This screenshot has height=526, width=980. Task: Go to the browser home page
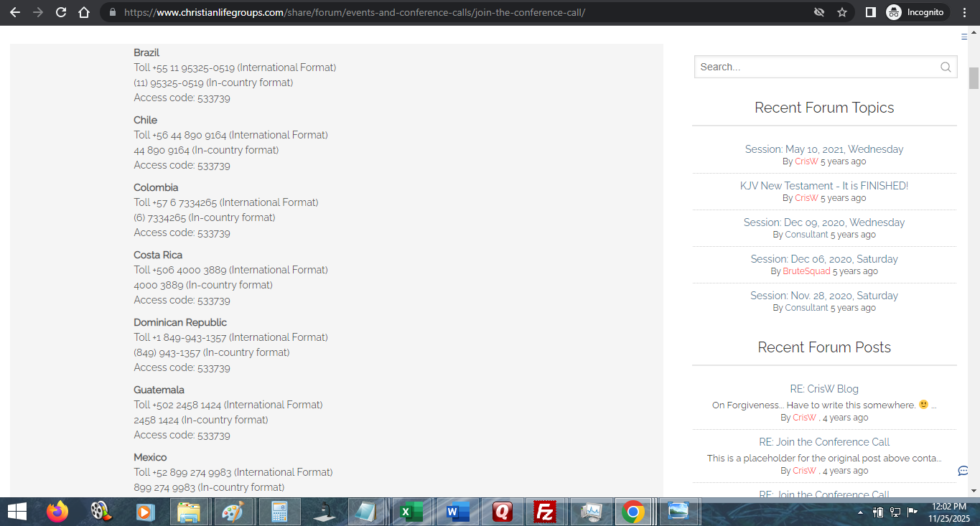[x=84, y=12]
